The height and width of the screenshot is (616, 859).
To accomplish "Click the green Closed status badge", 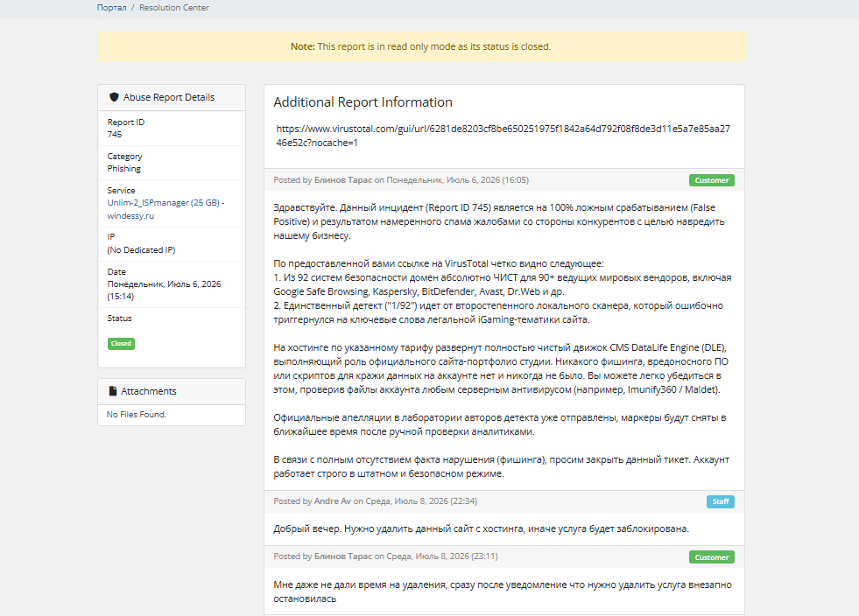I will pos(121,343).
